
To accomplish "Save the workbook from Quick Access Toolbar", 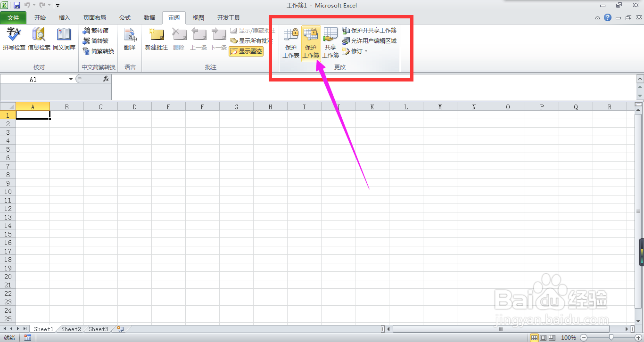I will [x=17, y=5].
